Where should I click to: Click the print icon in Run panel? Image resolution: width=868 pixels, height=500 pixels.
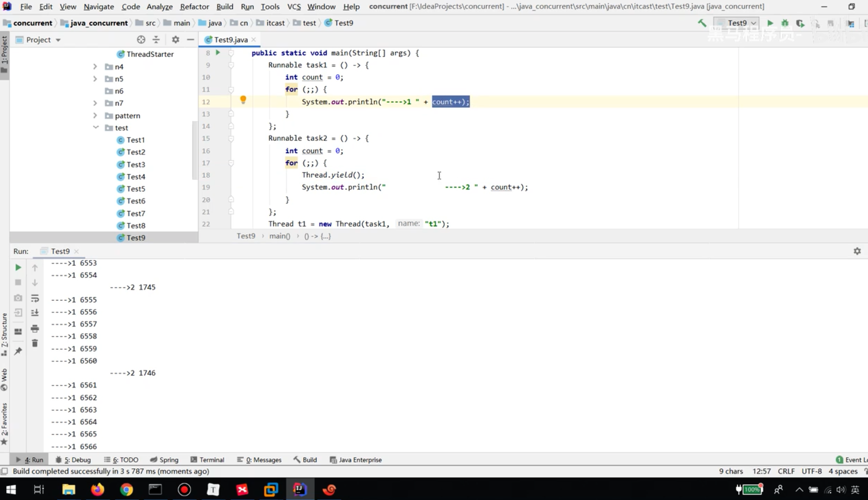(35, 328)
